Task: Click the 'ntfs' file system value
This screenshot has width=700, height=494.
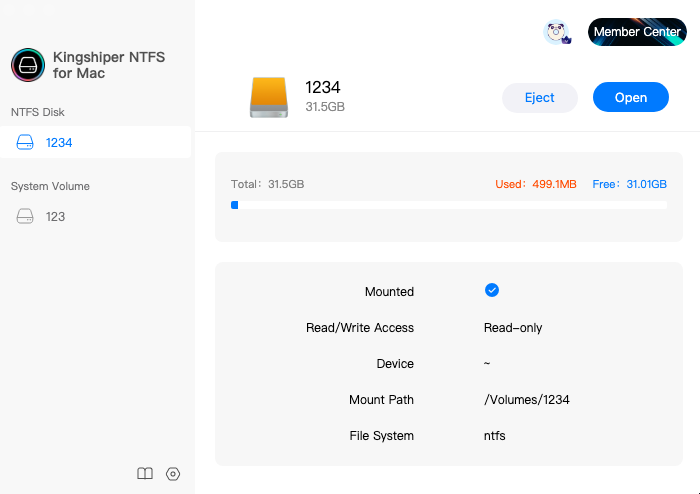Action: 495,436
